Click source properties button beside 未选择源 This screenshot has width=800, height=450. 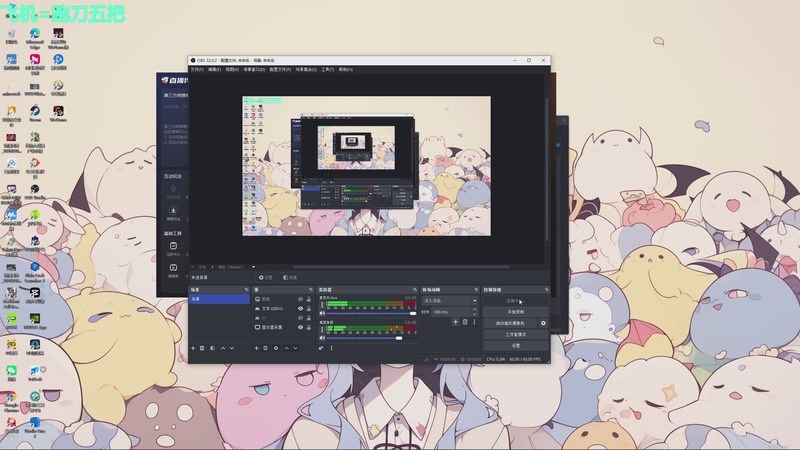point(266,278)
